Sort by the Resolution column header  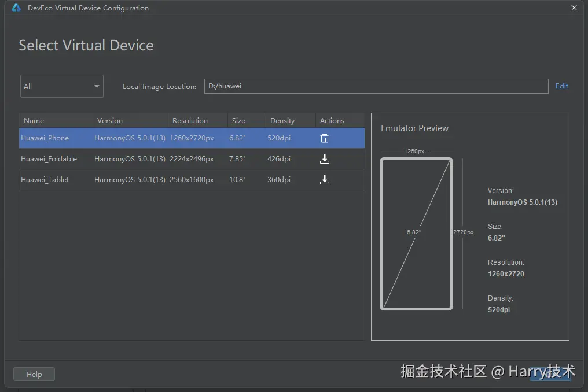[x=197, y=121]
